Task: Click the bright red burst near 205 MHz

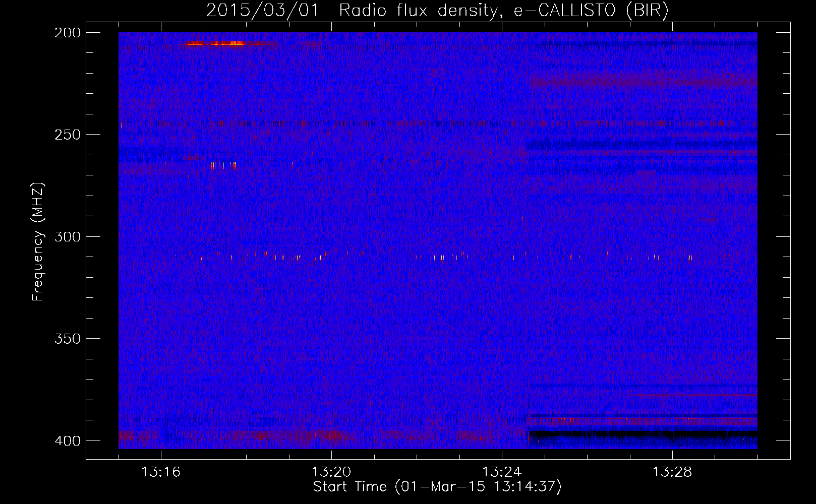Action: tap(216, 44)
